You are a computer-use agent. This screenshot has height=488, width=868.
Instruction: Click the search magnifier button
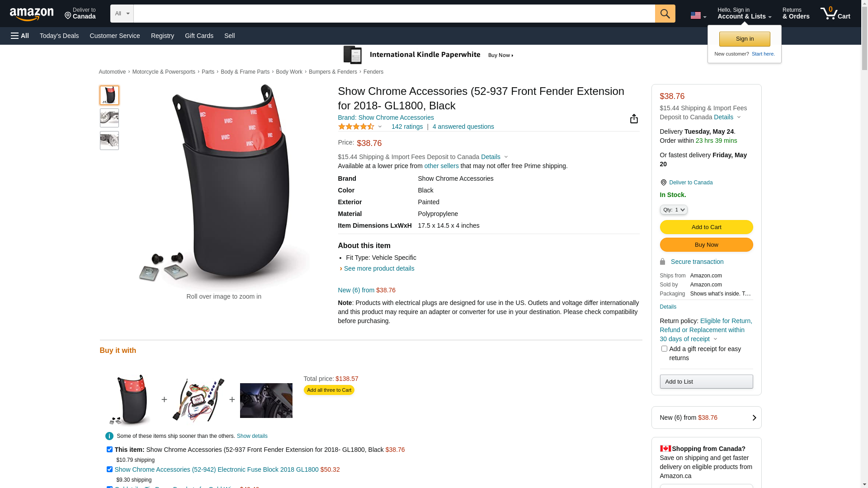tap(665, 14)
